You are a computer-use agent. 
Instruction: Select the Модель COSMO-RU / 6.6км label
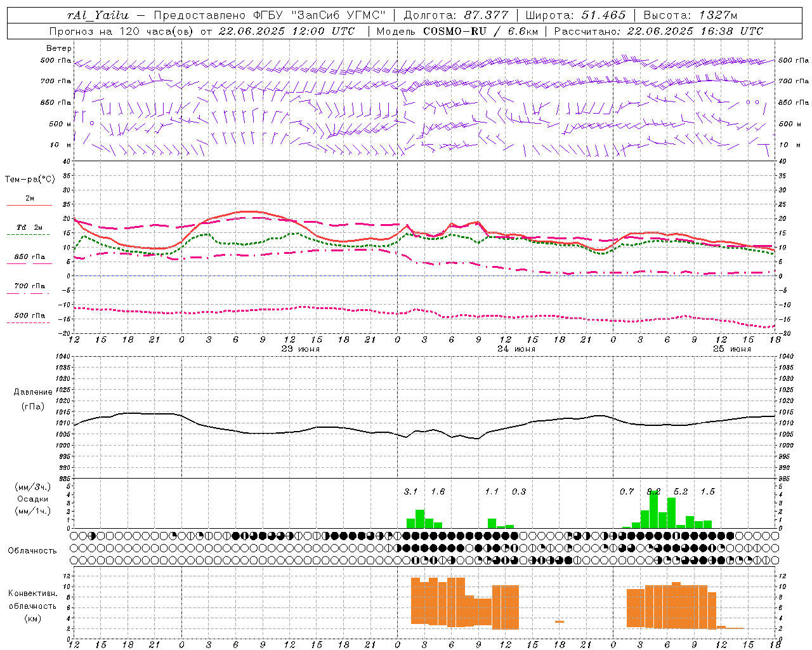456,31
